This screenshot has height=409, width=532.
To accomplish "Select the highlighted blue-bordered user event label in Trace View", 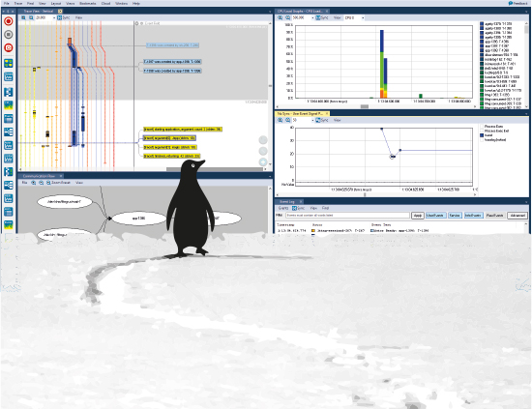I will click(169, 138).
